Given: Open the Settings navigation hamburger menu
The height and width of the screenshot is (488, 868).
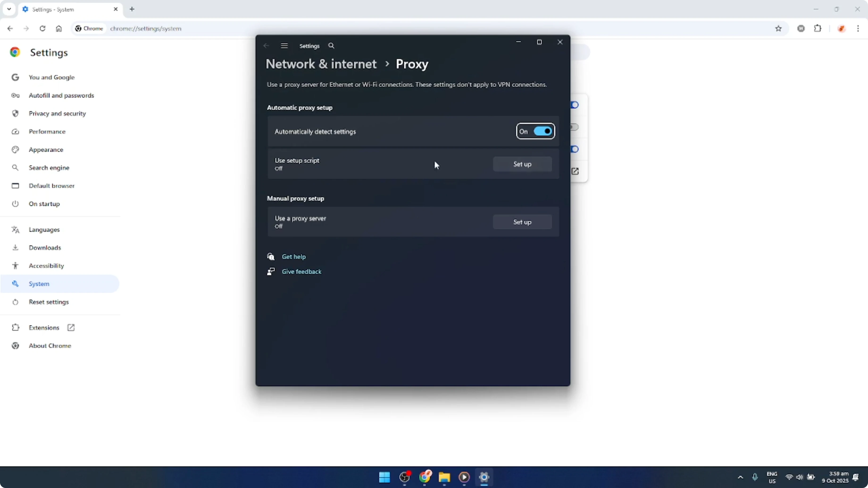Looking at the screenshot, I should 284,46.
